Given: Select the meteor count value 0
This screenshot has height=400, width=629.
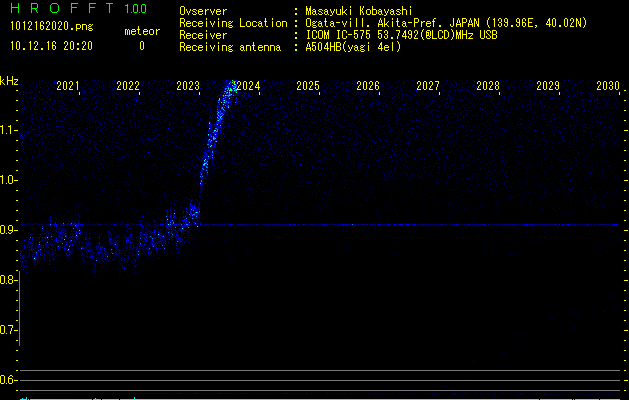Looking at the screenshot, I should (141, 46).
